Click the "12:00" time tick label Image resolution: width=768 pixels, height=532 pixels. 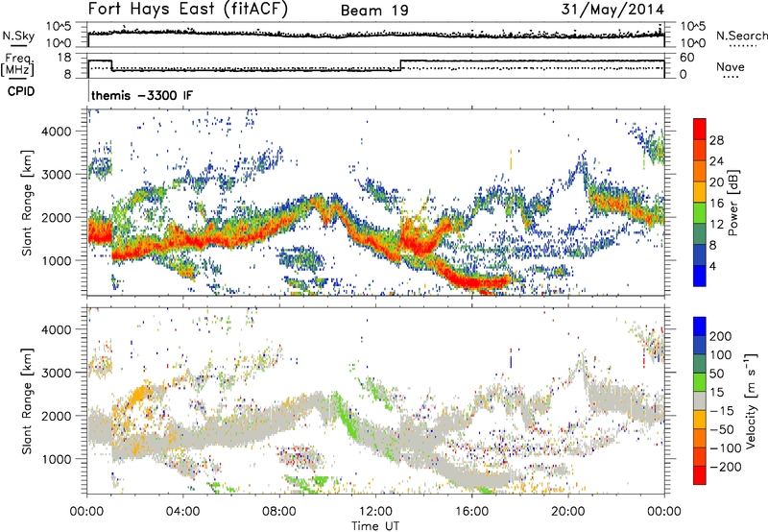pos(375,512)
